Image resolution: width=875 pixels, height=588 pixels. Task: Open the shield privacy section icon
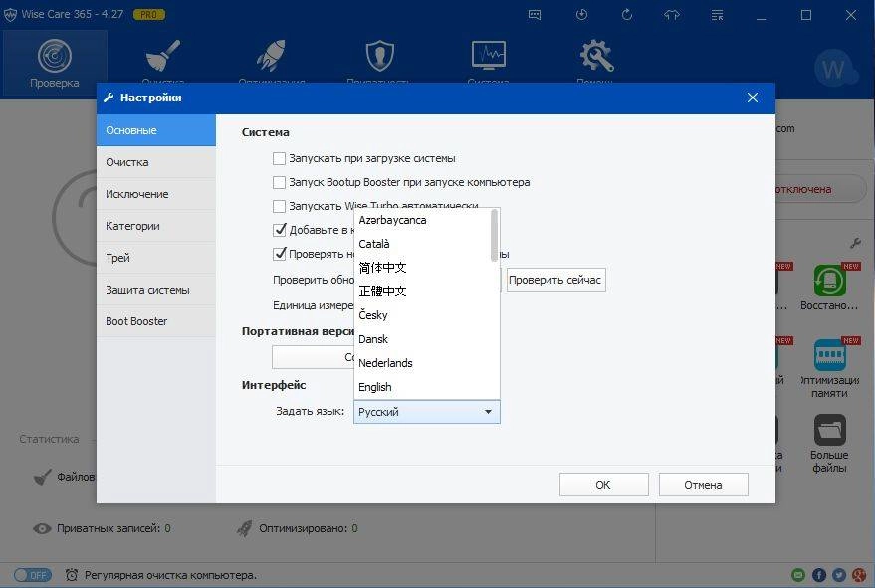tap(380, 56)
